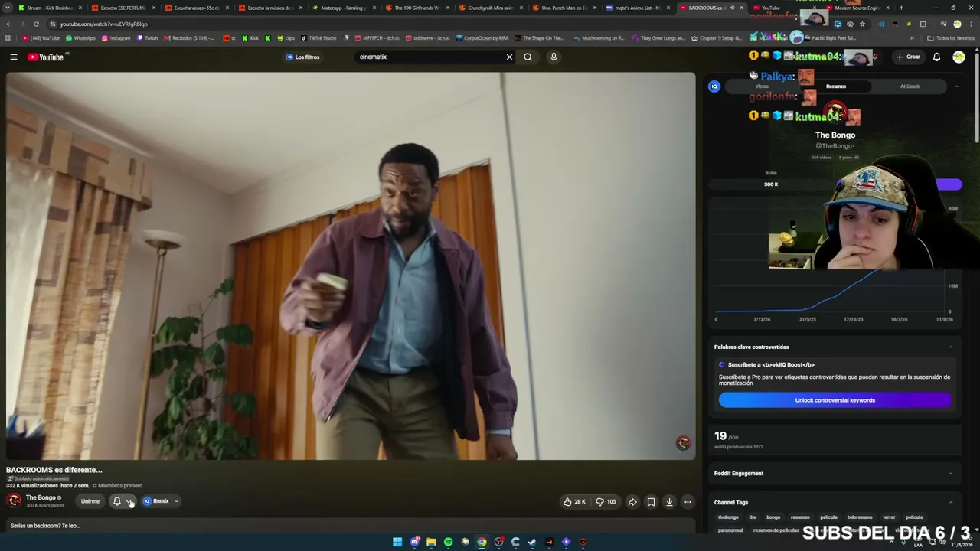Screen dimensions: 980x551
Task: Click the address bar URL
Action: pyautogui.click(x=103, y=24)
